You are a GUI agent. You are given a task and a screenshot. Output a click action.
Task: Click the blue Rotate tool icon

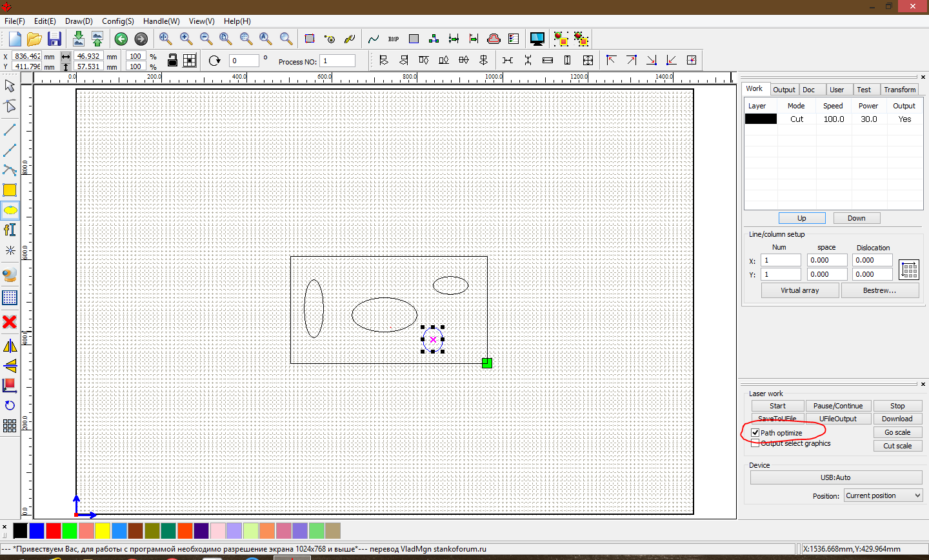tap(10, 406)
